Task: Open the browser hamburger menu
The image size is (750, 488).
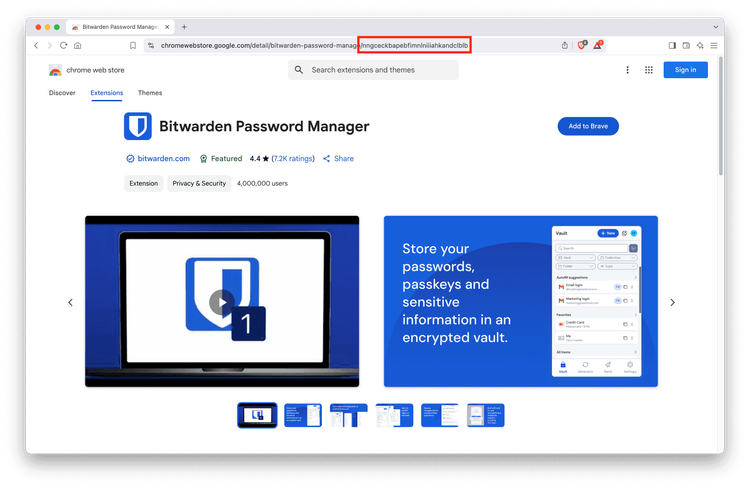Action: 714,45
